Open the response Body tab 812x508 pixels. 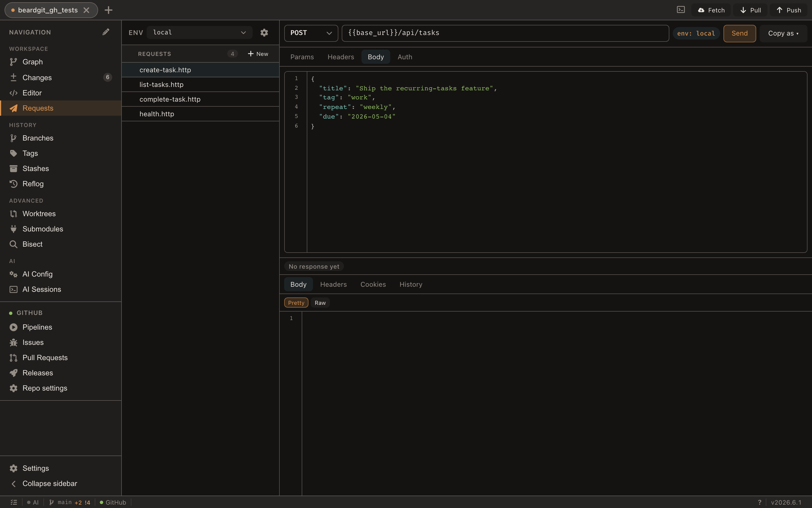click(x=298, y=284)
